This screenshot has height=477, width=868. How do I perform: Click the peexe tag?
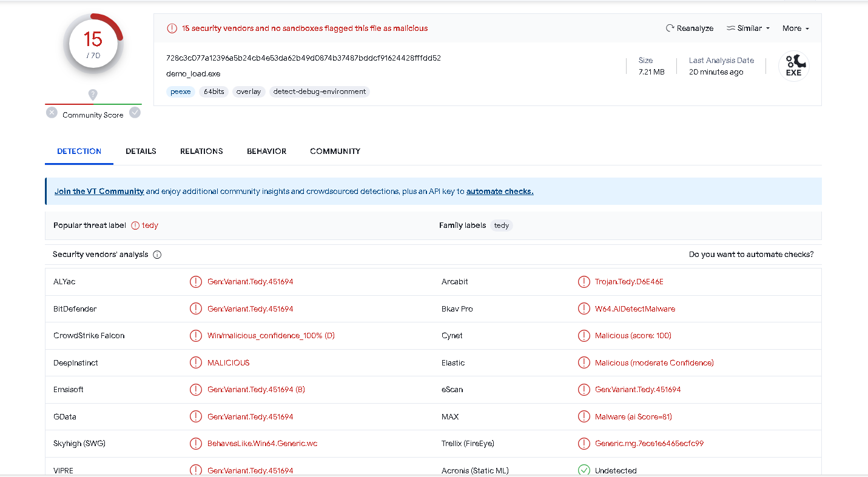[180, 92]
